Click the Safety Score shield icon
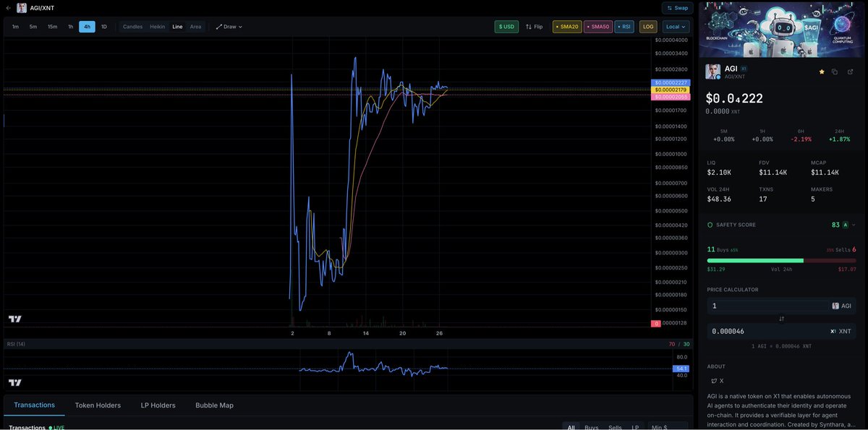 (710, 225)
